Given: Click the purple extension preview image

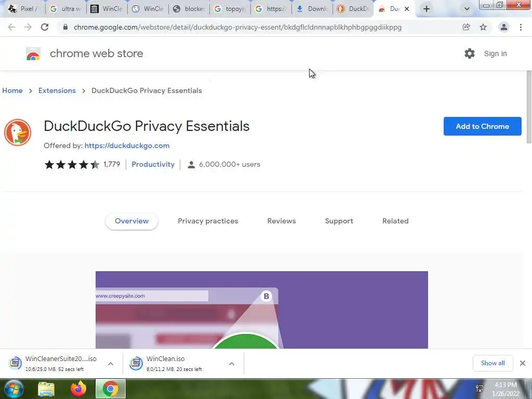Looking at the screenshot, I should 262,310.
